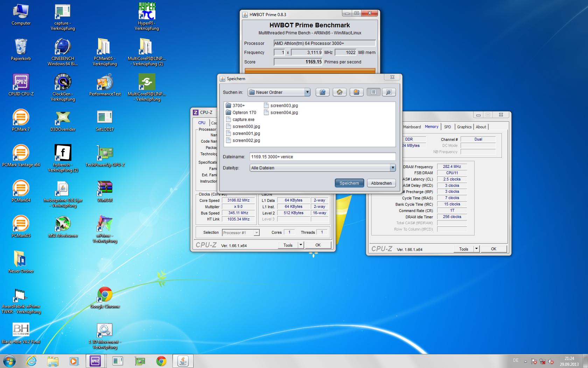Switch to list view in Speichern dialog
The image size is (588, 368).
click(373, 92)
